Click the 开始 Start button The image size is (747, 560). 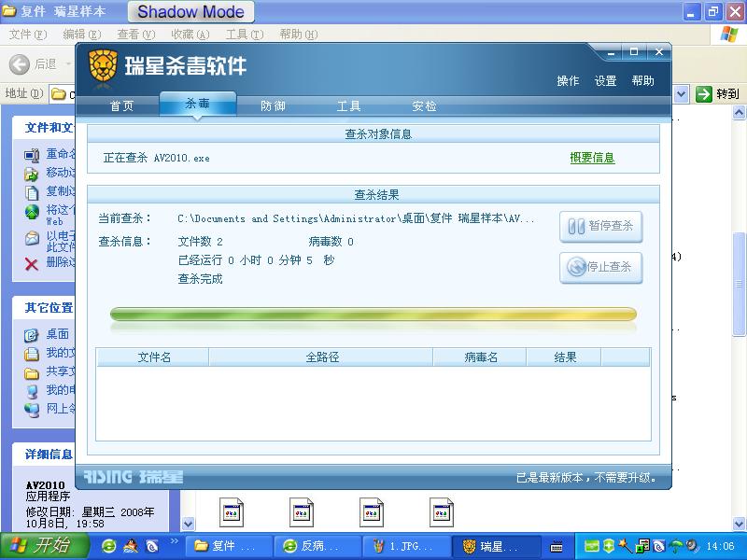[44, 546]
